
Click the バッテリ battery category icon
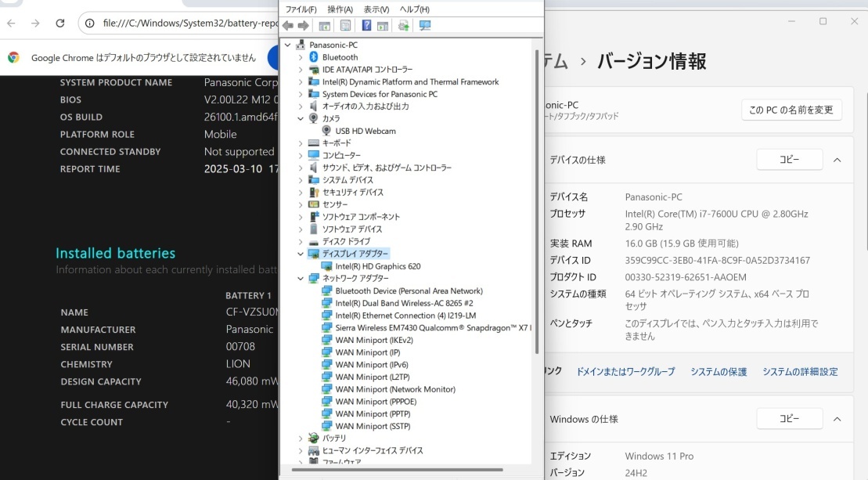click(313, 438)
